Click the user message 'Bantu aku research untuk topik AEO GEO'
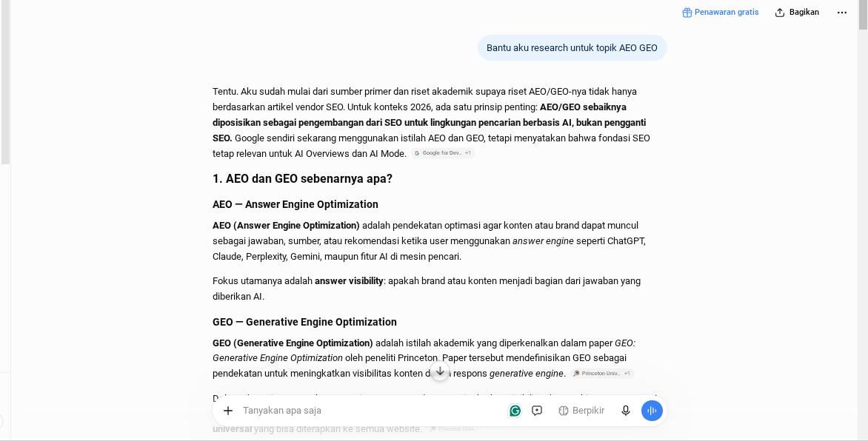The height and width of the screenshot is (441, 868). (572, 48)
